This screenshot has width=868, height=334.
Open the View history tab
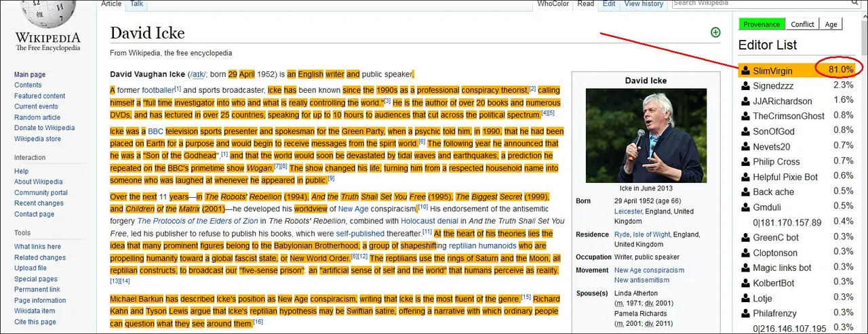click(644, 4)
